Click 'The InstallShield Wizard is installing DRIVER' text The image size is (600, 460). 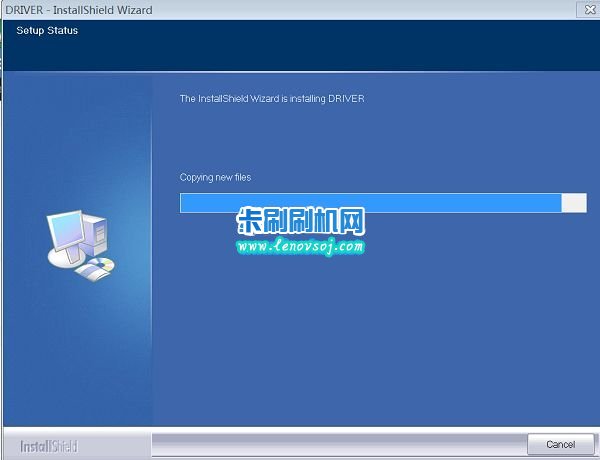272,98
